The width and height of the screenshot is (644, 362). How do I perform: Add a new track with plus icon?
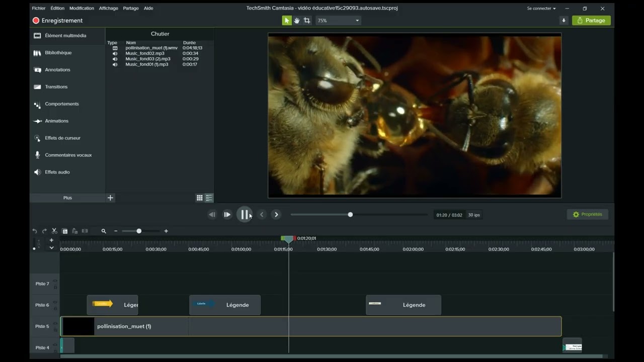(x=51, y=240)
